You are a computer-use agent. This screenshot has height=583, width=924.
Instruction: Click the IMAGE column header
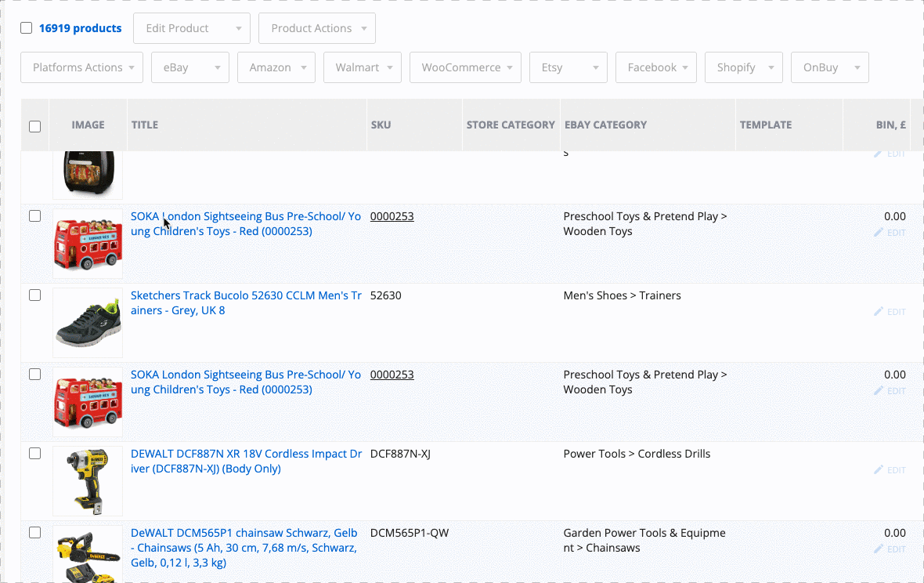(x=88, y=125)
